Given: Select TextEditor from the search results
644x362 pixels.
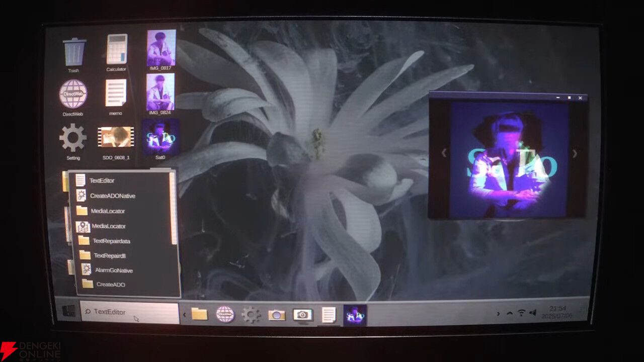Looking at the screenshot, I should tap(102, 180).
